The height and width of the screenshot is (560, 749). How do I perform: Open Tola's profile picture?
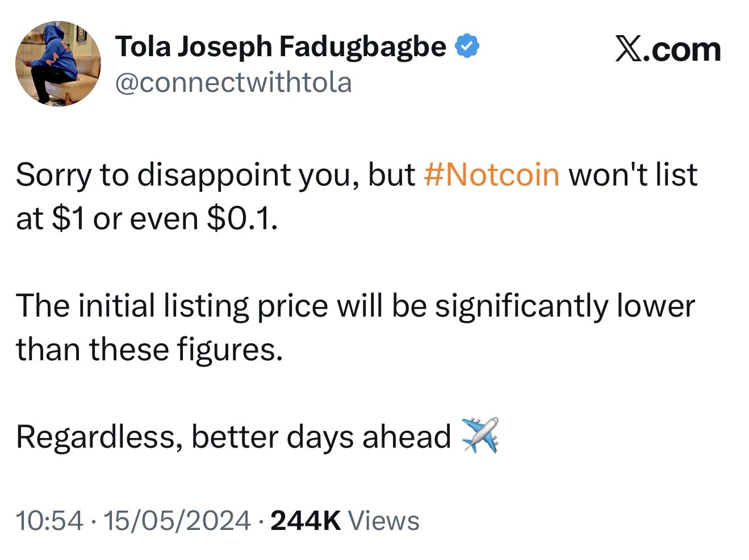click(x=58, y=64)
